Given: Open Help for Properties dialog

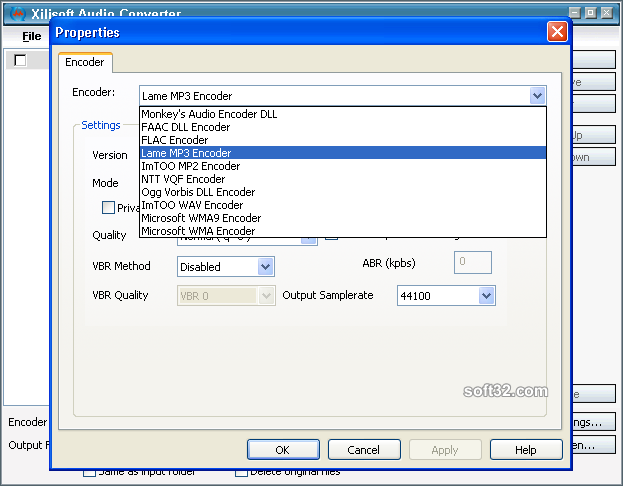Looking at the screenshot, I should point(526,450).
